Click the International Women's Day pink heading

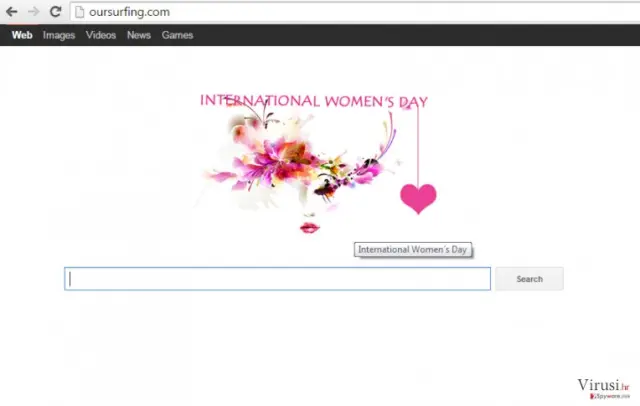click(313, 101)
